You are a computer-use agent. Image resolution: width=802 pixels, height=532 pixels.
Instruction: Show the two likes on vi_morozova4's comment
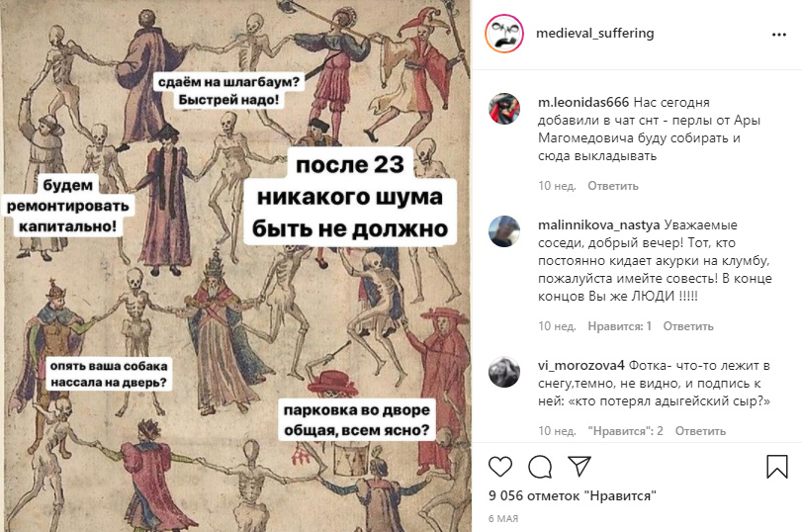pyautogui.click(x=626, y=431)
